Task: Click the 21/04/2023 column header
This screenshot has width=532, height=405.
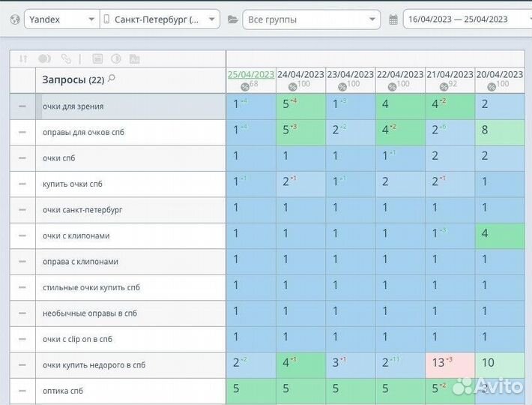Action: (449, 74)
